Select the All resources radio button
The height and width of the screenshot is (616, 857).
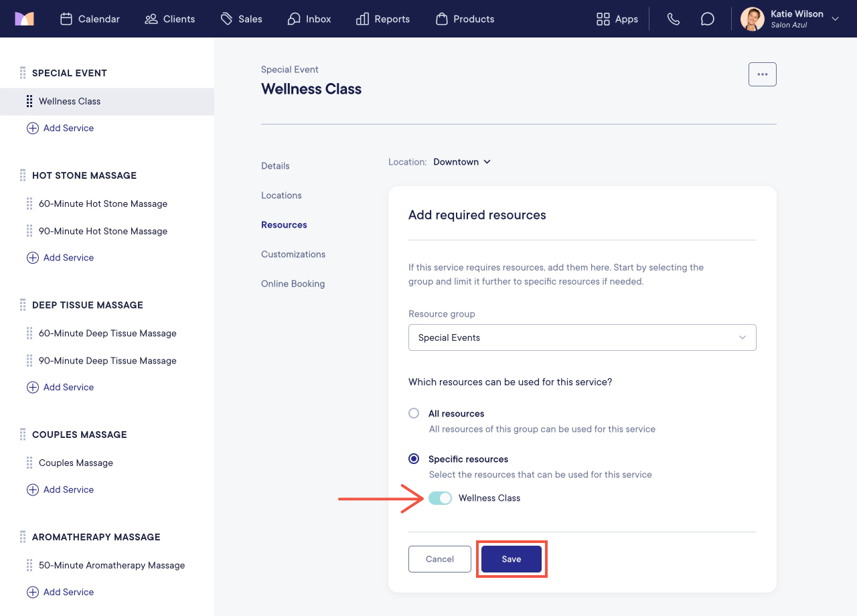coord(414,413)
